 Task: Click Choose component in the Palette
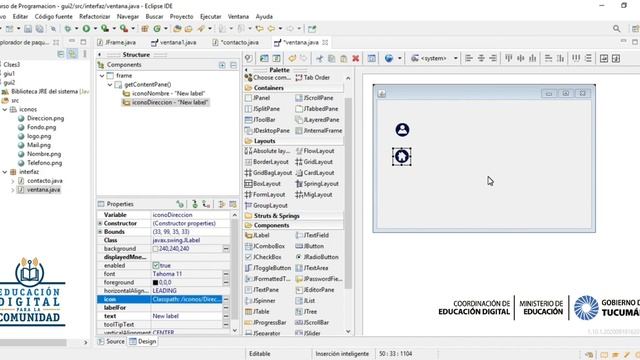pyautogui.click(x=267, y=78)
